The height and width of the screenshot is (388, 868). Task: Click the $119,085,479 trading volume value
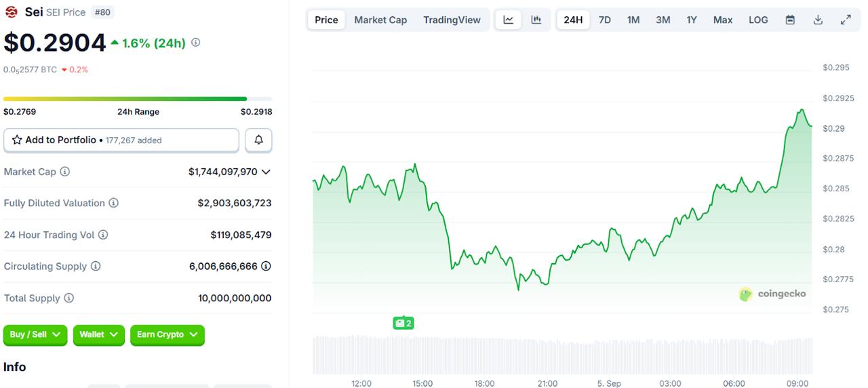coord(241,235)
